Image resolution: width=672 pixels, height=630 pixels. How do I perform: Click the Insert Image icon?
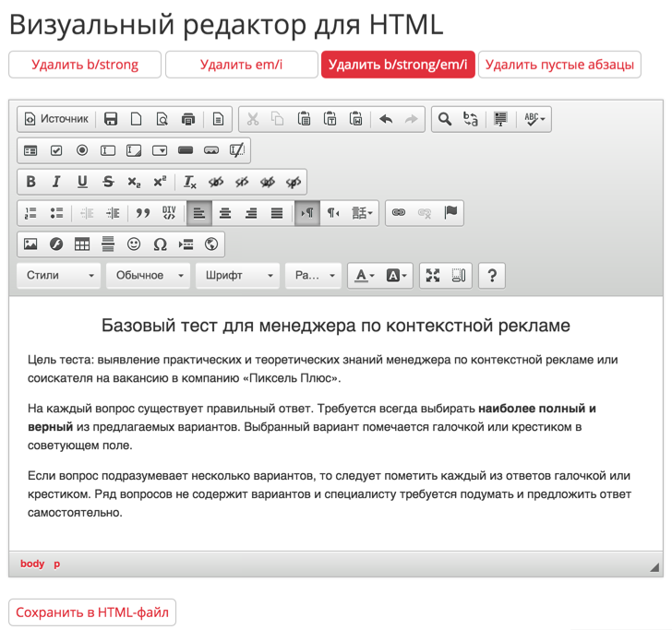point(30,244)
